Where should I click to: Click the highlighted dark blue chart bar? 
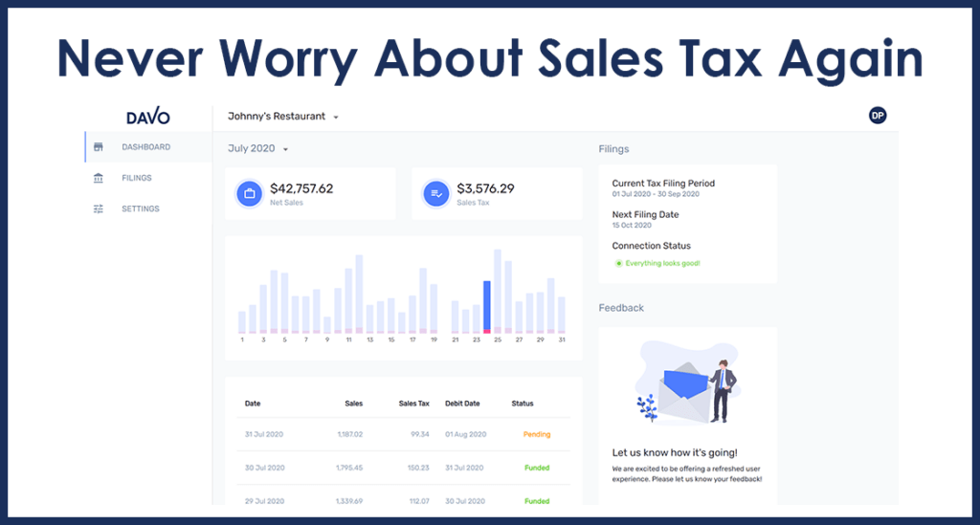coord(487,305)
